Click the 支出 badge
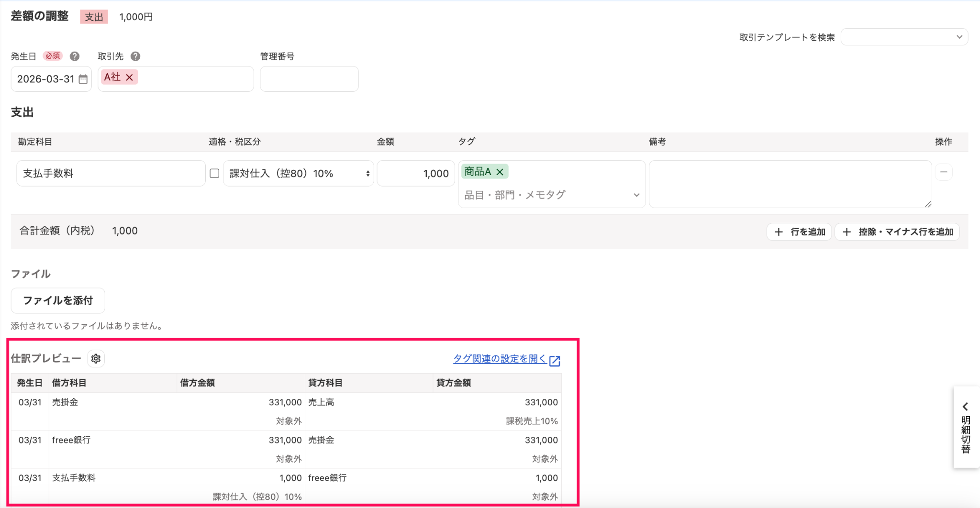 (94, 17)
